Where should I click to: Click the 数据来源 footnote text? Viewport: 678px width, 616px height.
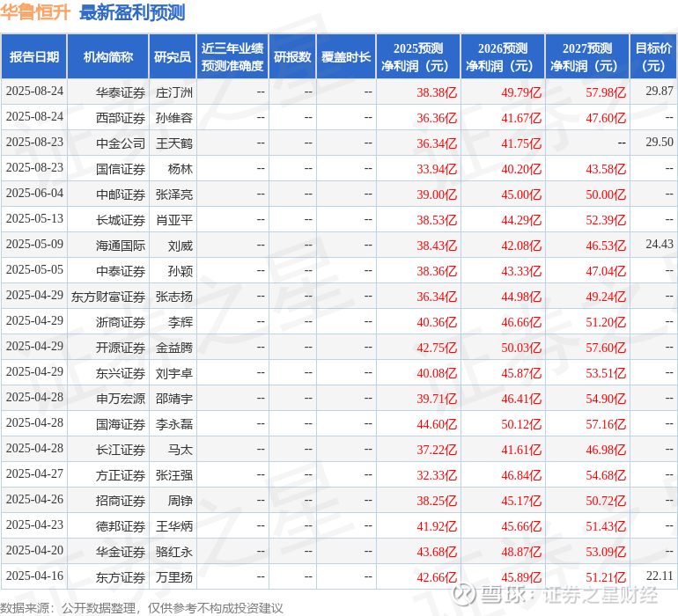tap(142, 608)
